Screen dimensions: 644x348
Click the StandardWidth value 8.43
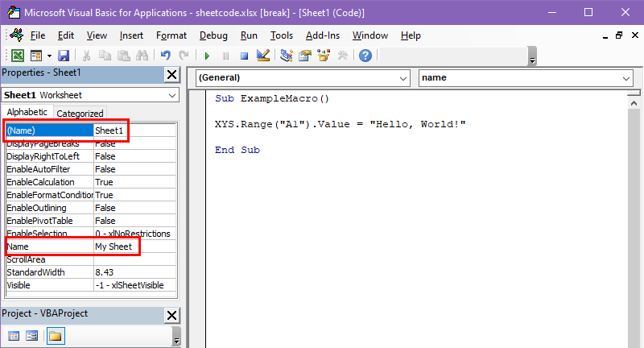(134, 272)
